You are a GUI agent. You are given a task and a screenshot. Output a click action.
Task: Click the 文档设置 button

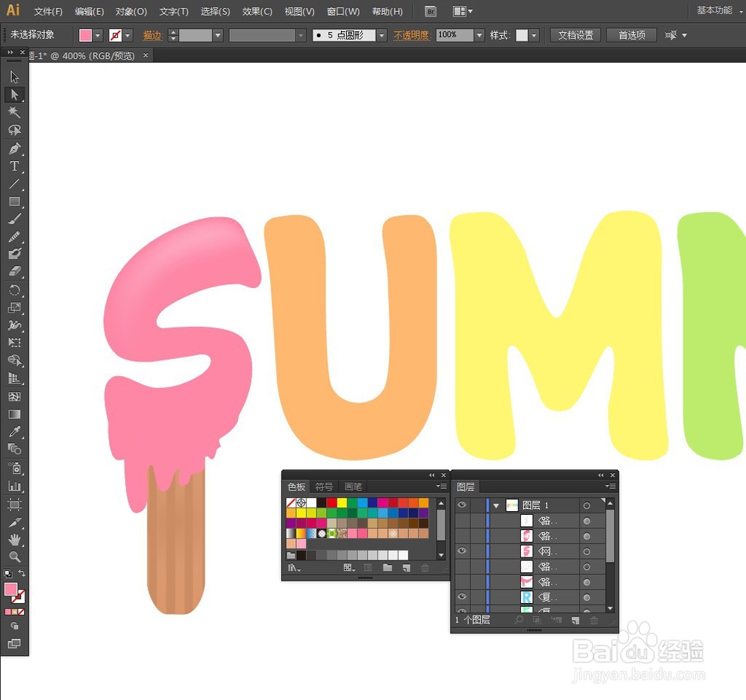[x=576, y=35]
